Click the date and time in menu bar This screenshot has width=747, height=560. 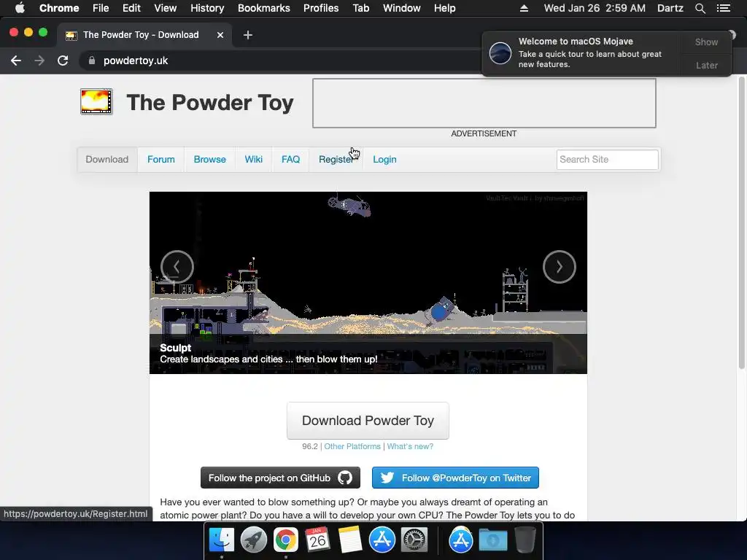click(595, 8)
